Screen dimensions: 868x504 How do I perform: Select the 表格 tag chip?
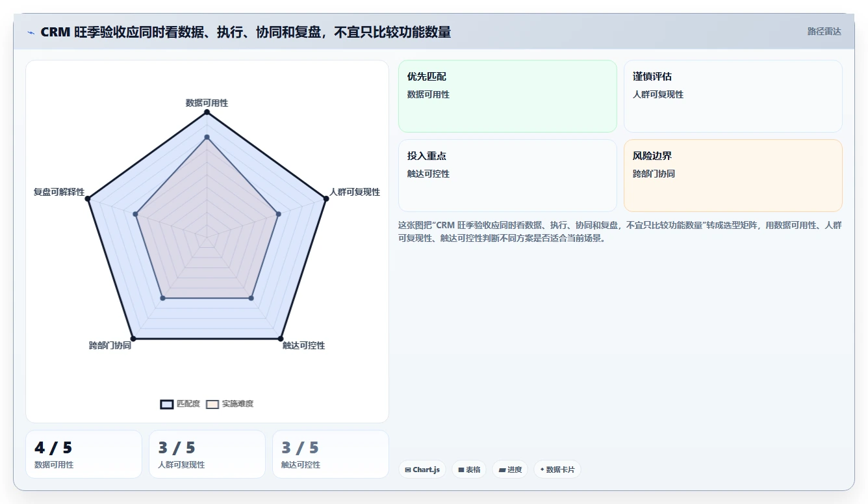pyautogui.click(x=469, y=470)
